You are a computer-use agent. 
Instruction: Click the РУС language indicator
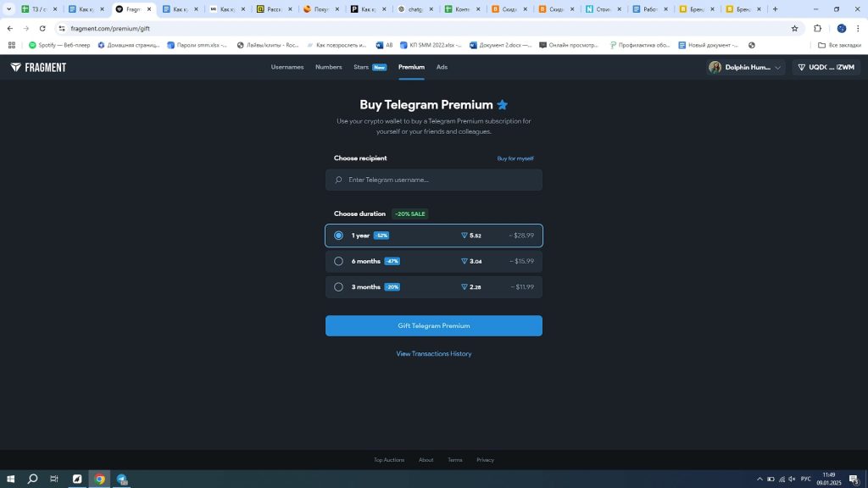[806, 480]
